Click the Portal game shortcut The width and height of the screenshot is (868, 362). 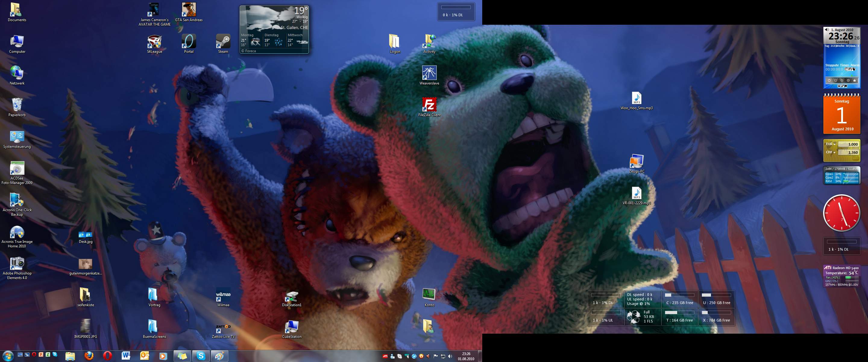tap(188, 42)
